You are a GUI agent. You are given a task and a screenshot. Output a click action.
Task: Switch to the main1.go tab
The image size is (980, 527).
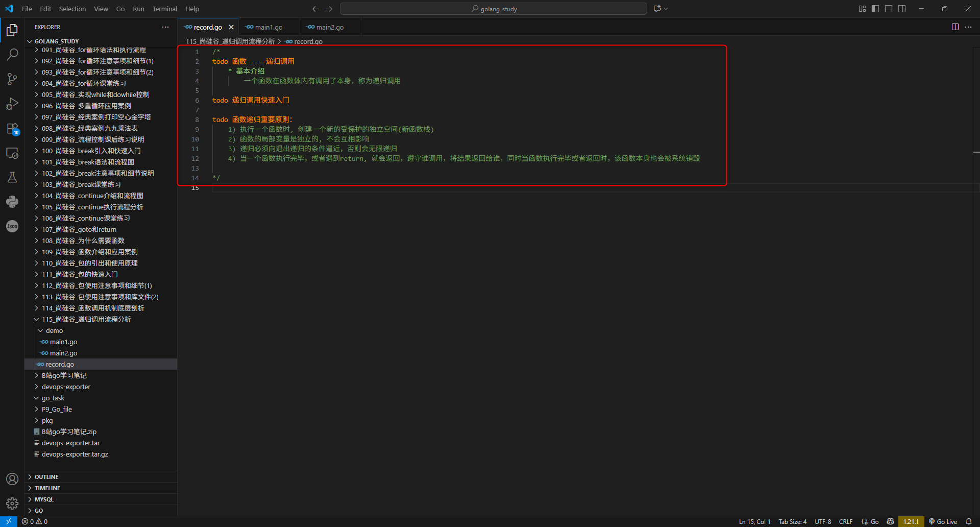[x=268, y=27]
